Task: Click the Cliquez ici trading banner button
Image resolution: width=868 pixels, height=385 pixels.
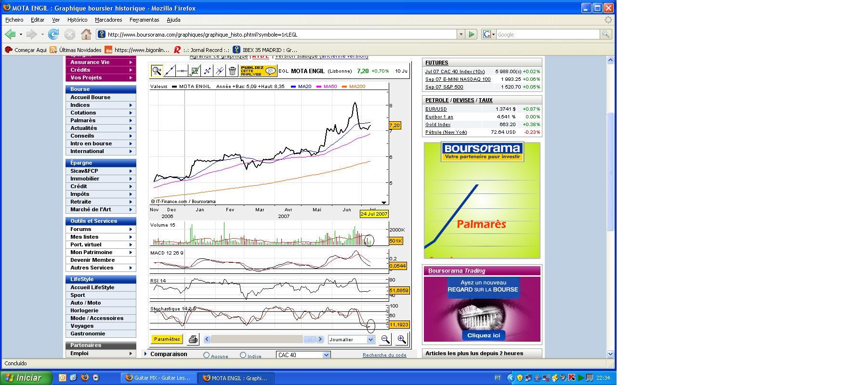Action: [484, 335]
